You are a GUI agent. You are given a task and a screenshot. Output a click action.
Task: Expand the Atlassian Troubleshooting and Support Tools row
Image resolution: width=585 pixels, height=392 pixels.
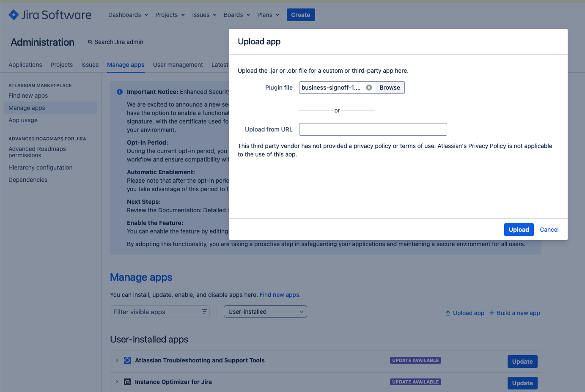117,360
